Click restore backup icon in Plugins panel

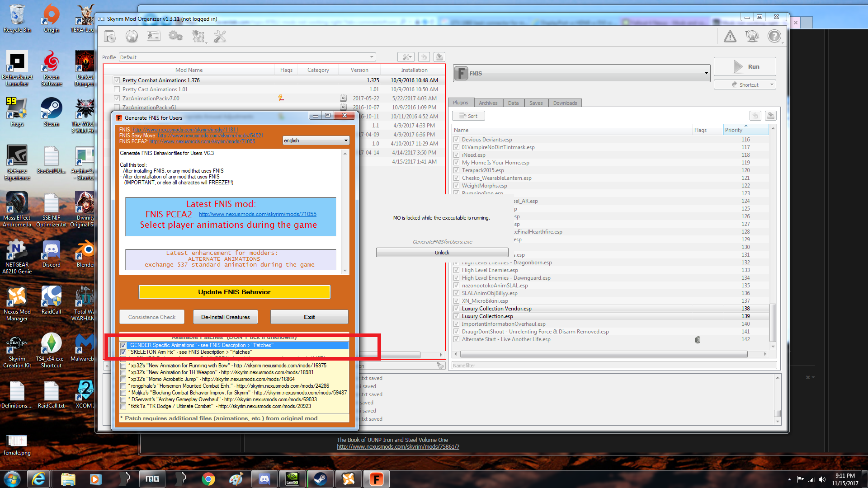(755, 116)
